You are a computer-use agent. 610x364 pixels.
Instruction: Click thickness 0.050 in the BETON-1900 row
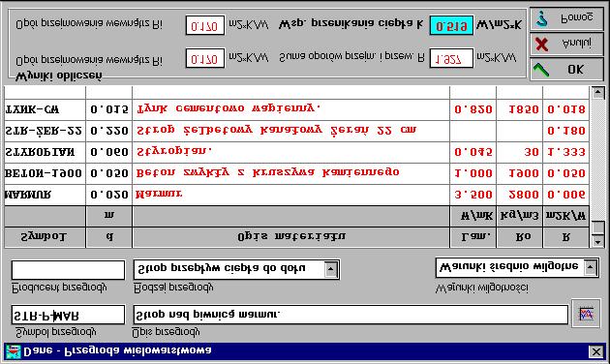[108, 174]
